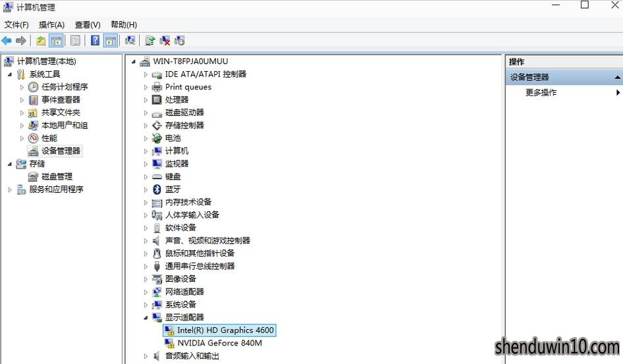Viewport: 623px width, 364px height.
Task: Click the 键盘 keyboard icon
Action: pyautogui.click(x=157, y=176)
